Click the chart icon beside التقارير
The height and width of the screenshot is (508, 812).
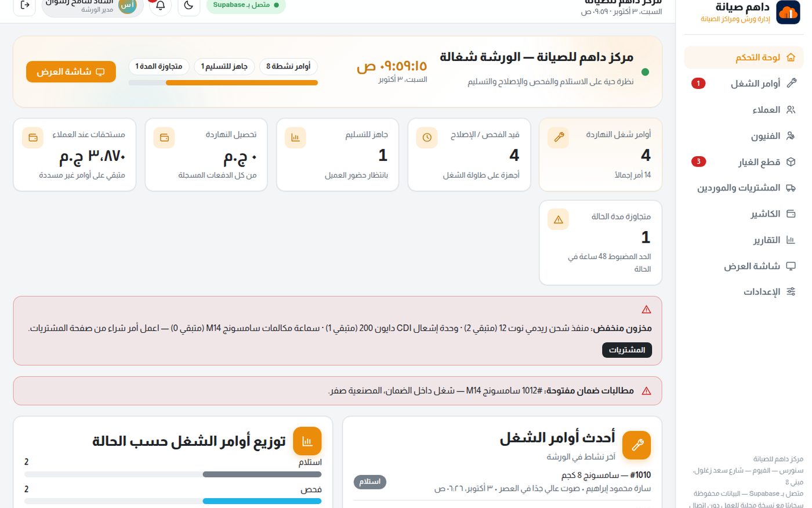791,240
